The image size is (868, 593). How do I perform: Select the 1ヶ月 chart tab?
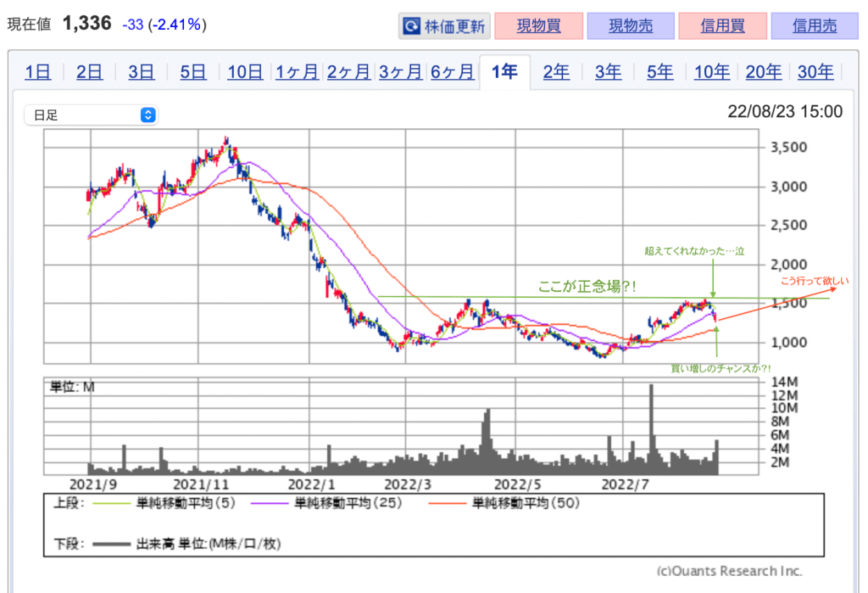298,72
